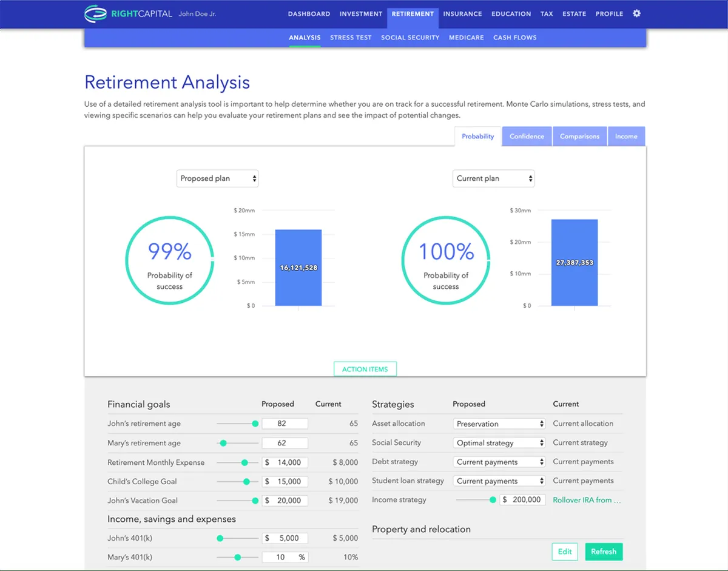This screenshot has height=571, width=728.
Task: Open the Comparisons tab
Action: coord(579,137)
